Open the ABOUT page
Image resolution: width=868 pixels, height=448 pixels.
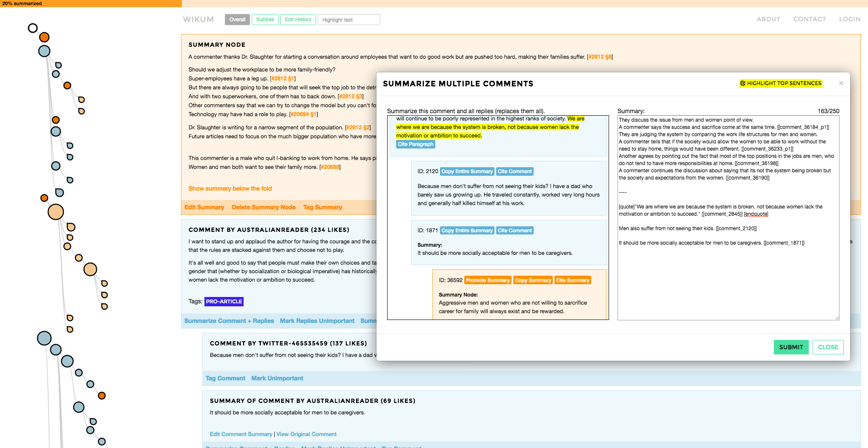pos(768,19)
